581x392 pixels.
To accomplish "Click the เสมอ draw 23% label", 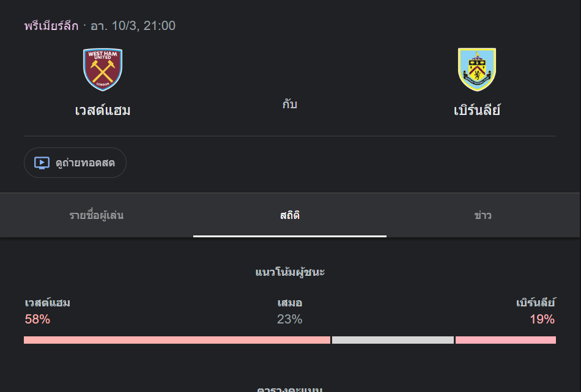I will [x=289, y=311].
